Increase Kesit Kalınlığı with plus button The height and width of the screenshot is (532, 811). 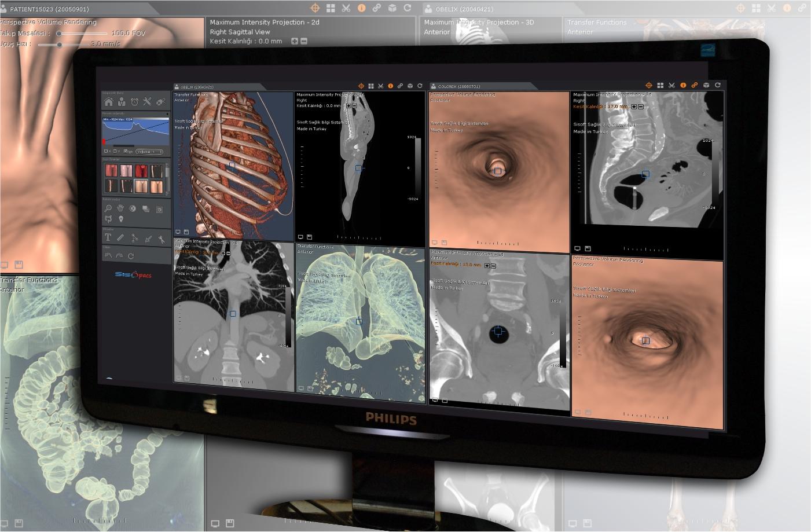(294, 41)
